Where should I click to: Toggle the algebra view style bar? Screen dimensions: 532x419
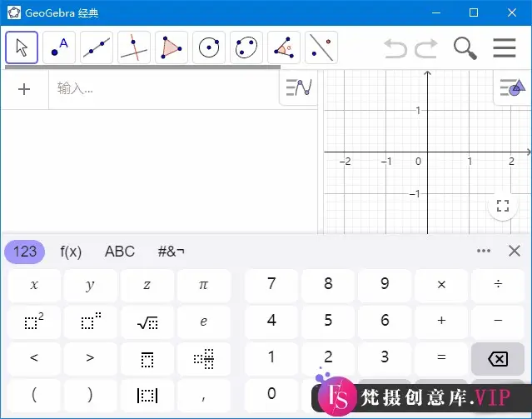(299, 87)
